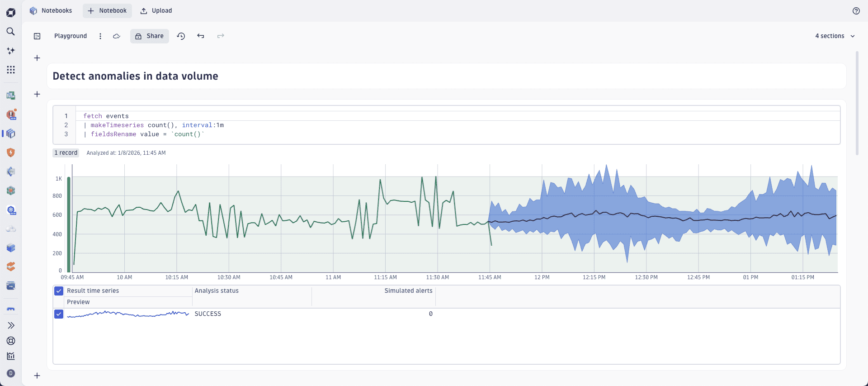Open search from the left sidebar
This screenshot has width=868, height=386.
pyautogui.click(x=11, y=31)
